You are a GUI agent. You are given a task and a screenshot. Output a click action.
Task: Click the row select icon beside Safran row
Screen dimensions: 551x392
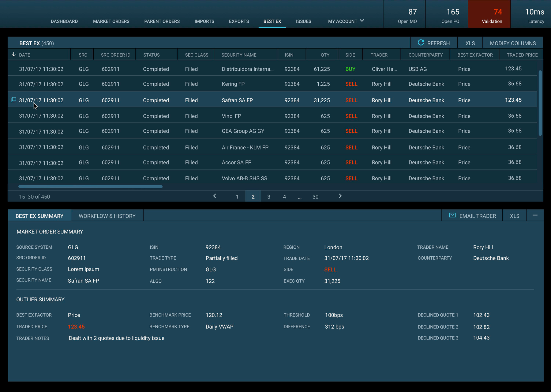point(13,100)
